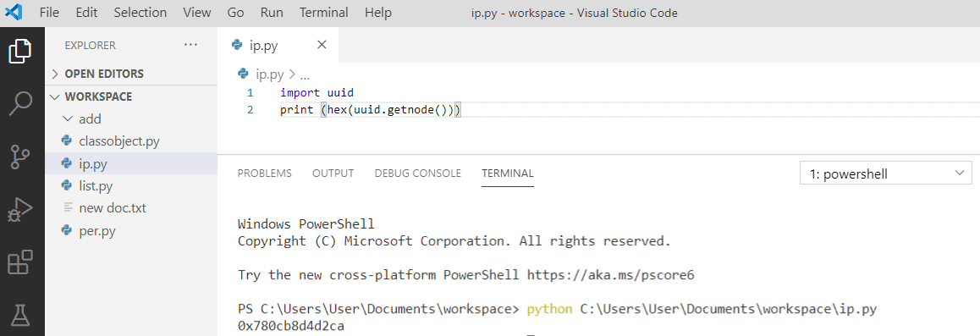Viewport: 980px width, 336px height.
Task: Close the ip.py editor tab
Action: (x=322, y=45)
